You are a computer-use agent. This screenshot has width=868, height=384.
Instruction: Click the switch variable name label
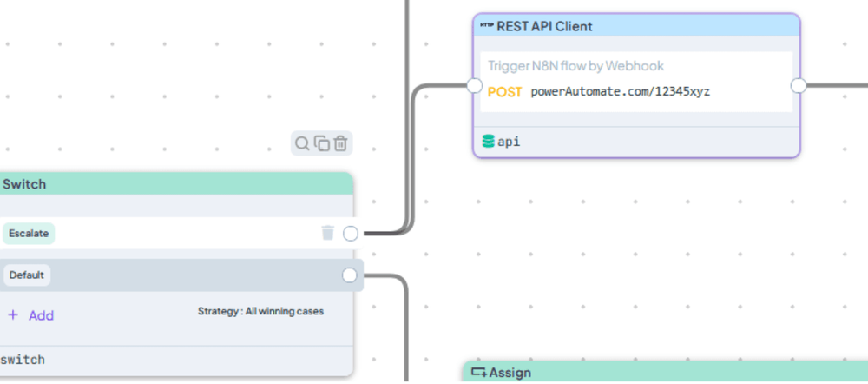pyautogui.click(x=23, y=360)
